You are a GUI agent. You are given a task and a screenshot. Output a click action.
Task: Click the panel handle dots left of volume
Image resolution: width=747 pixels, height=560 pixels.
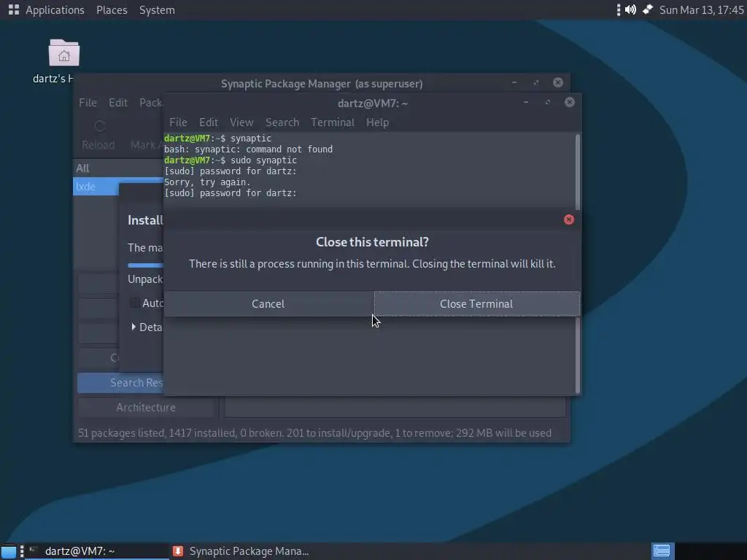(619, 9)
